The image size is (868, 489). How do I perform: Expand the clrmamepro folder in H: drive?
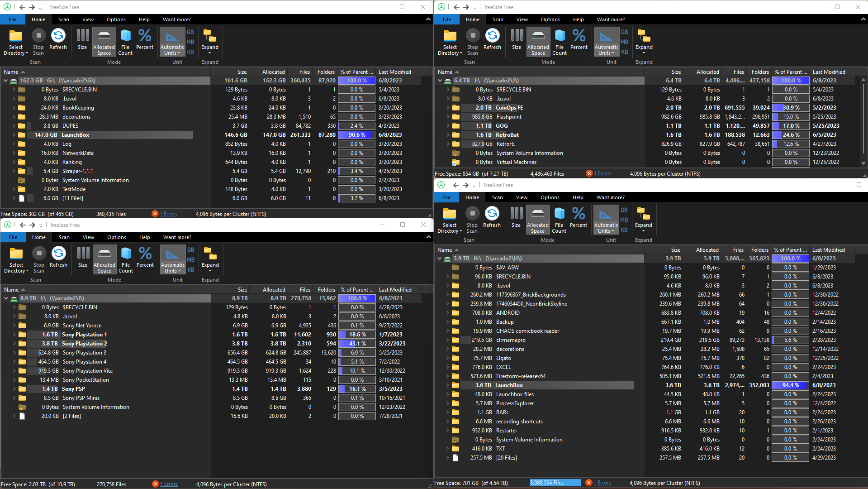pos(447,340)
